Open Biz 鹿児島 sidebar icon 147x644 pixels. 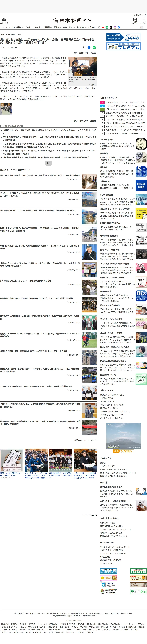(x=141, y=296)
